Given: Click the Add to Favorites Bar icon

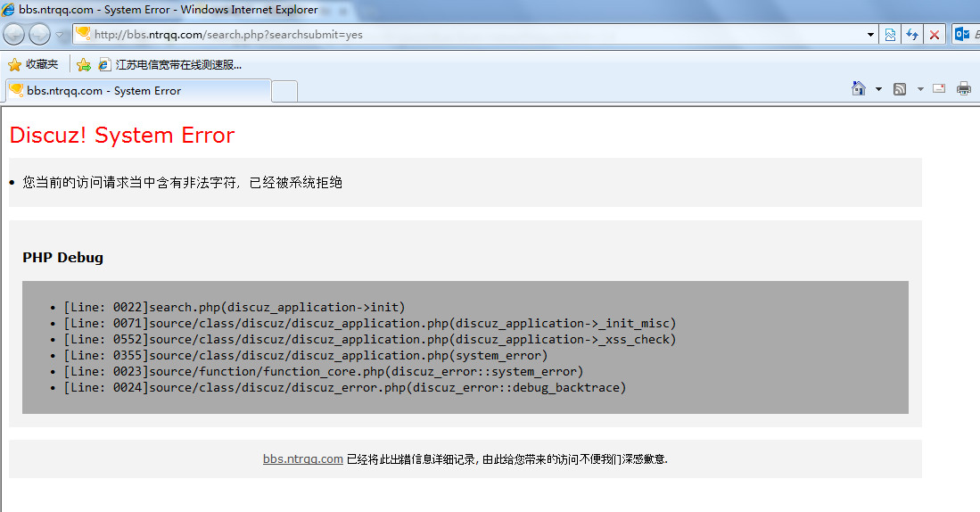Looking at the screenshot, I should coord(84,64).
